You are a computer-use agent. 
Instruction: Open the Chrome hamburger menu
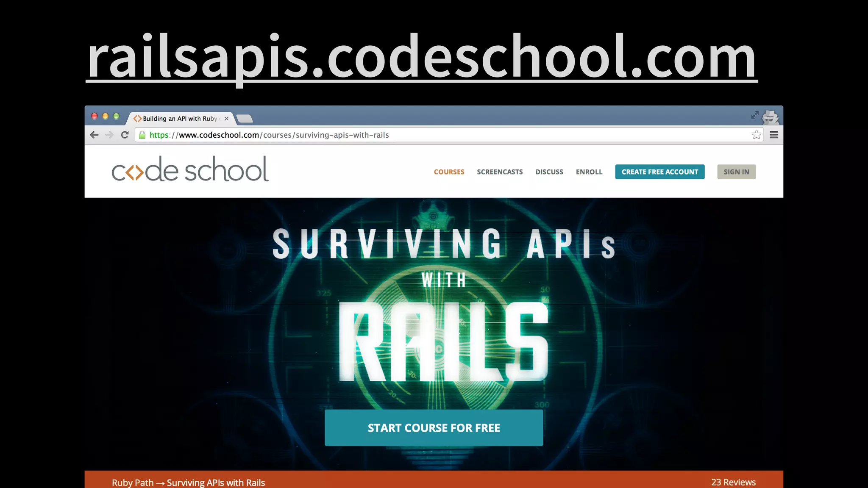coord(773,135)
